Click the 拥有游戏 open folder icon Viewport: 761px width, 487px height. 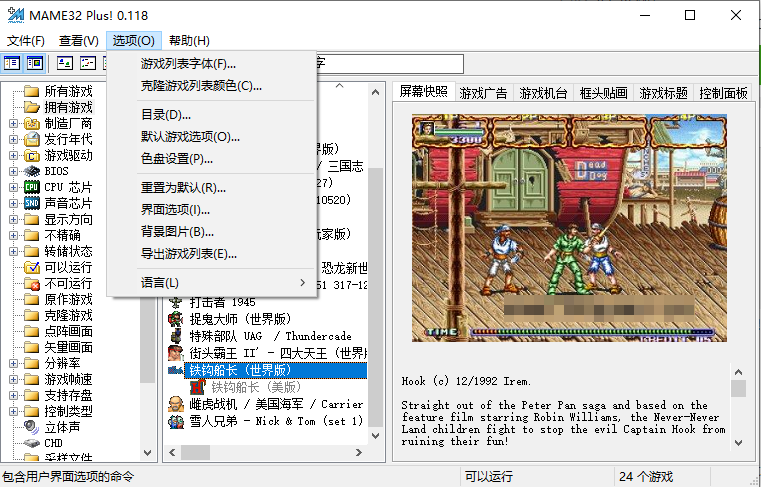(32, 107)
